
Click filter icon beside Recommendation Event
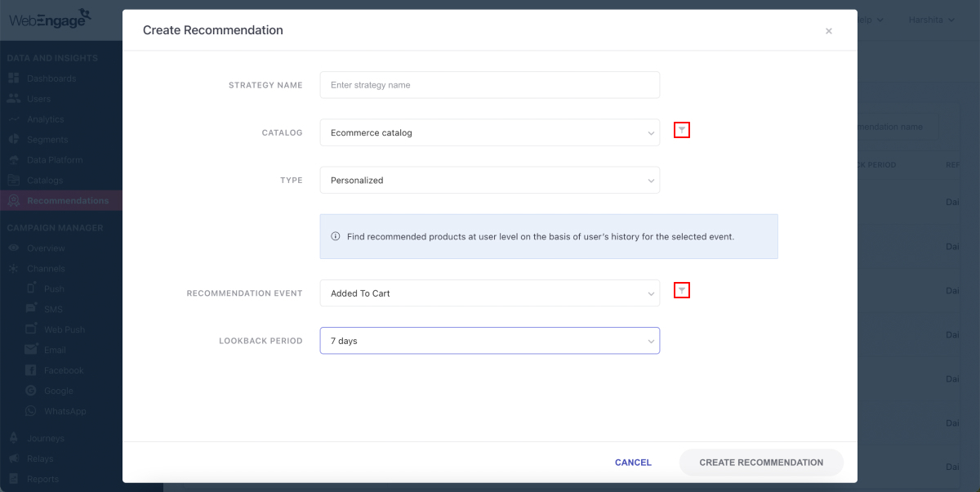pos(682,290)
